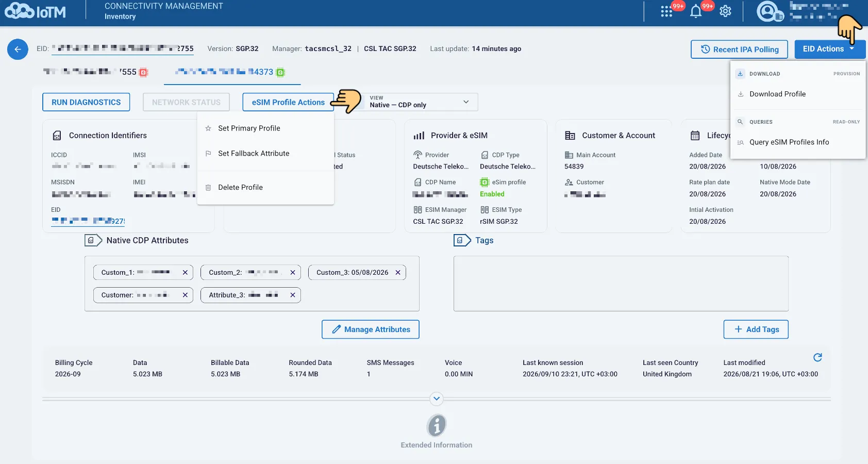Open the View Native — CDP only dropdown
Screen dimensions: 868x464
point(420,102)
